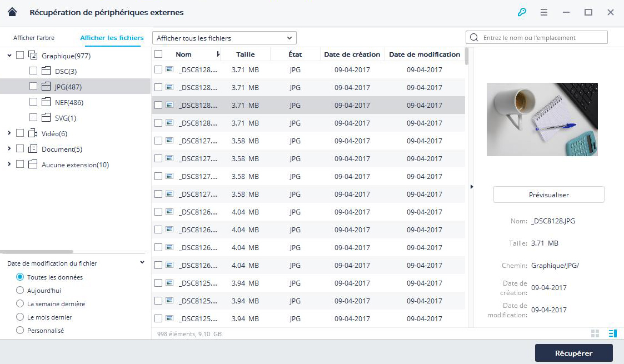Click the key activation icon
The width and height of the screenshot is (624, 364).
click(x=521, y=12)
